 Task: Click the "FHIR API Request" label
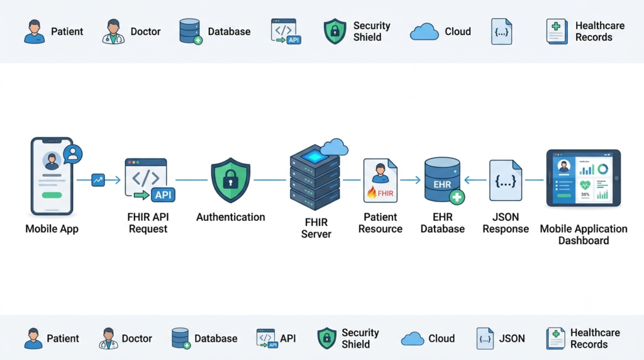click(x=148, y=223)
